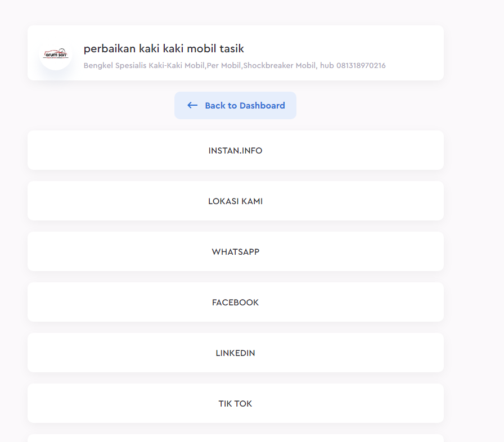The image size is (504, 442).
Task: Open the TIK TOK link card
Action: 236,403
